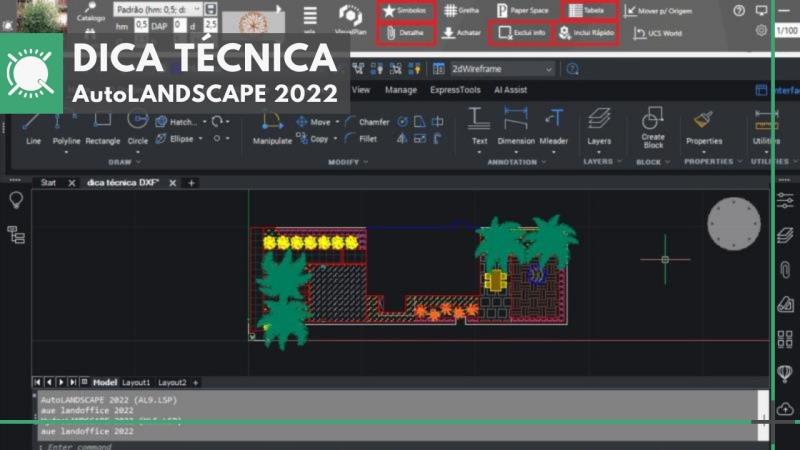Click the cloud upload icon on right sidebar
Viewport: 800px width, 450px height.
(x=785, y=409)
